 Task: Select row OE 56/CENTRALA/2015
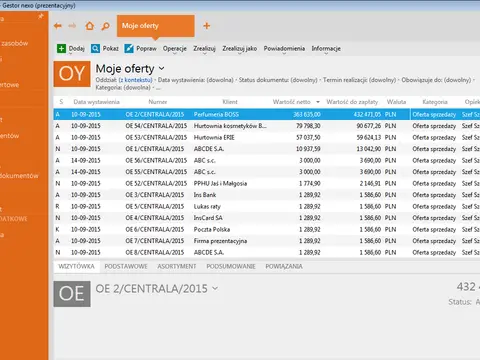click(x=267, y=160)
